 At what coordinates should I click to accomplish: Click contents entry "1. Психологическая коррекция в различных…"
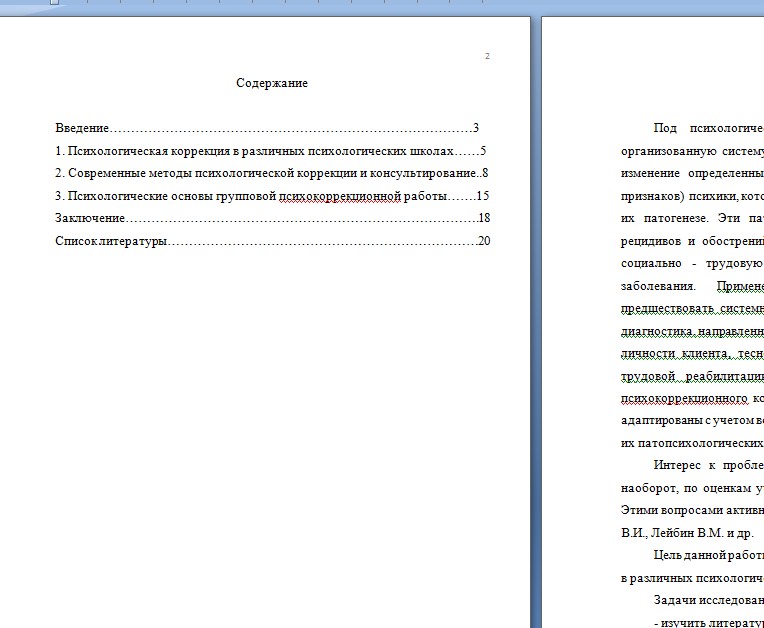tap(270, 151)
